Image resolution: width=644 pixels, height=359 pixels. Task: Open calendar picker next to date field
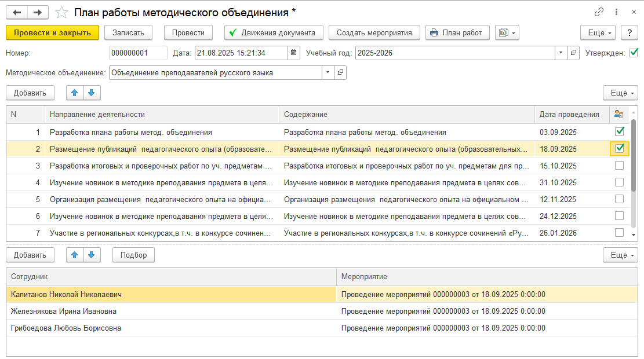[x=294, y=53]
